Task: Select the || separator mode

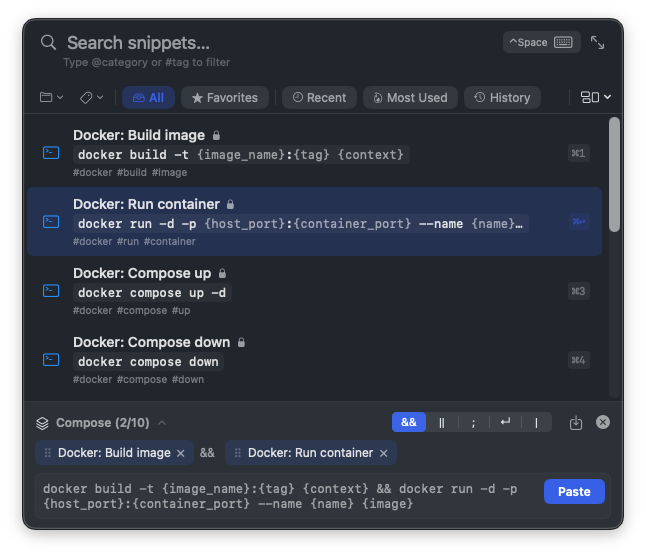Action: tap(442, 423)
